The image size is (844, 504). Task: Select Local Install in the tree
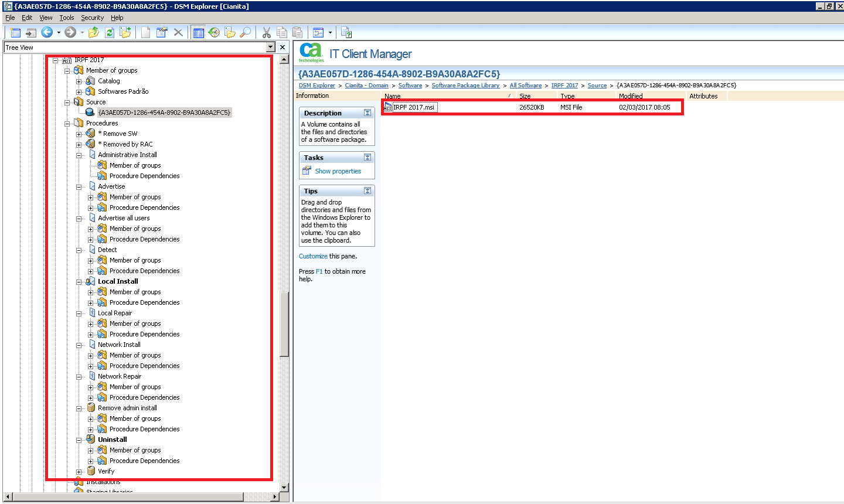(118, 281)
